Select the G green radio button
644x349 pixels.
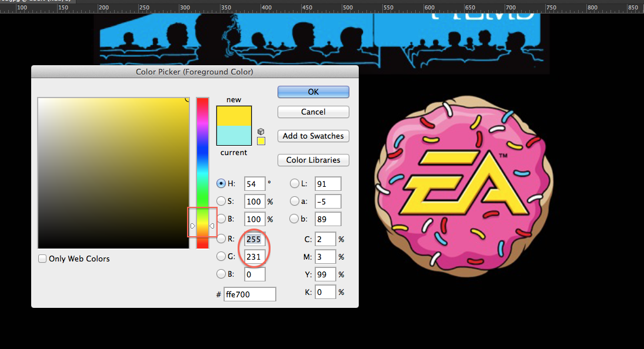[x=221, y=256]
